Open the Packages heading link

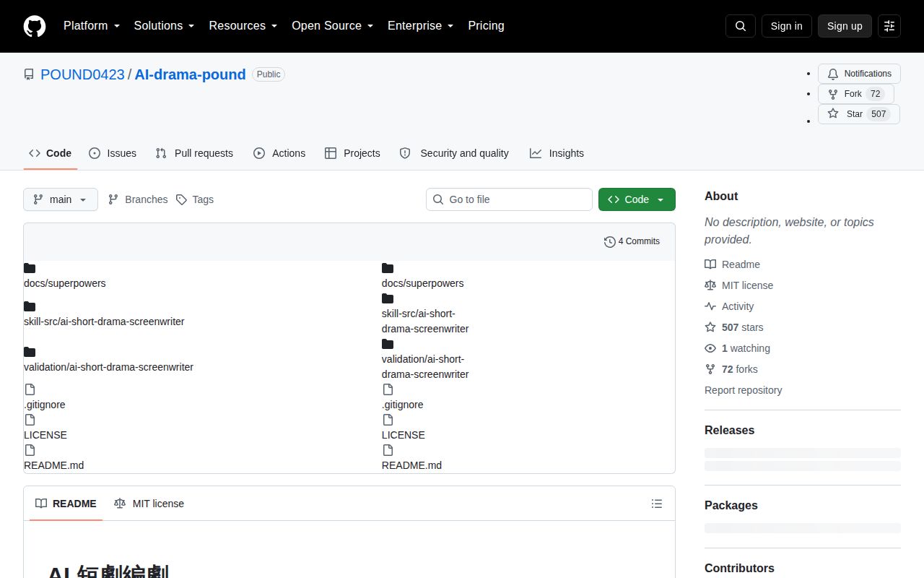[731, 505]
